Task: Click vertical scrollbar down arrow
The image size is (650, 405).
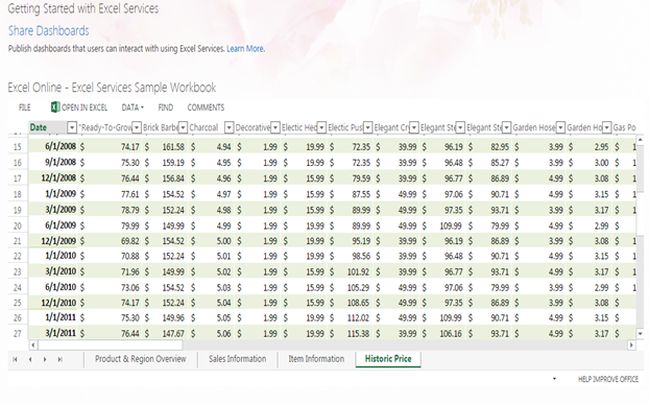Action: point(640,333)
